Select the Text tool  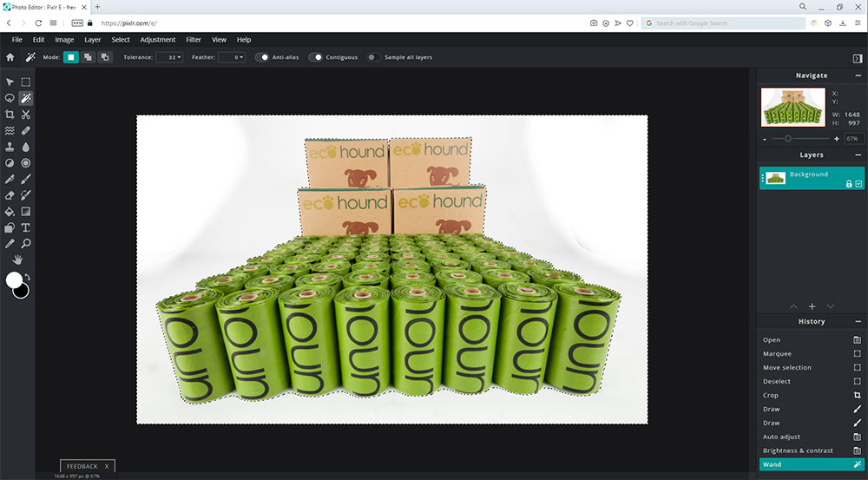point(25,227)
